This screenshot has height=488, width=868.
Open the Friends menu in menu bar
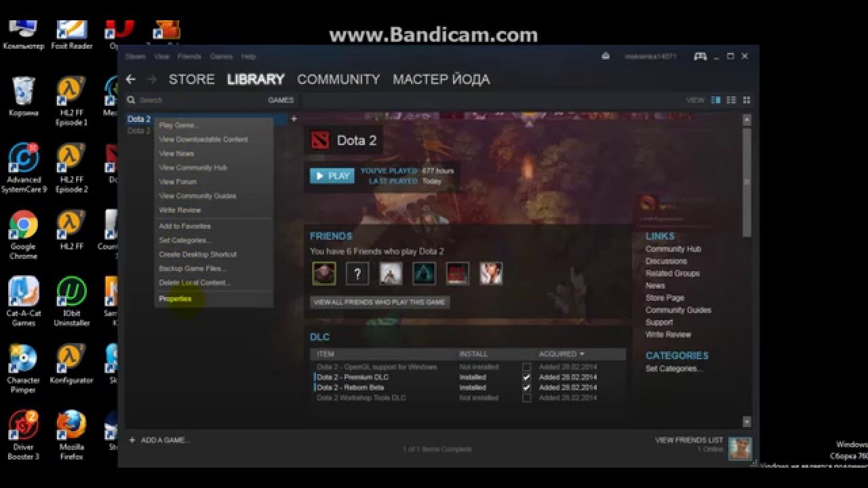pyautogui.click(x=189, y=56)
